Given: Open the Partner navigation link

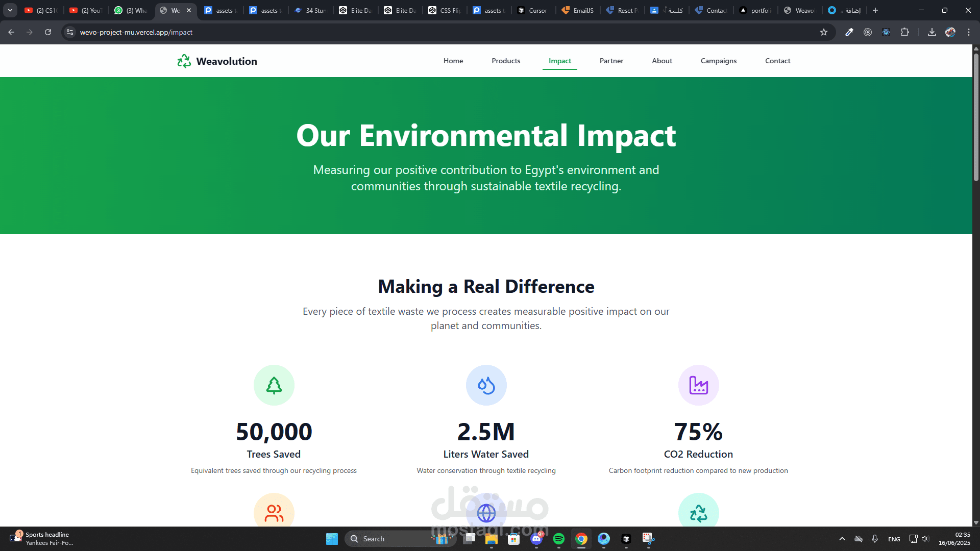Looking at the screenshot, I should 611,61.
